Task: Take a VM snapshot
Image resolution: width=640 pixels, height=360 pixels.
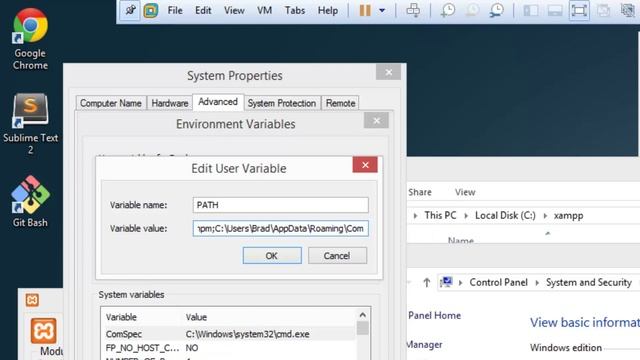Action: (x=448, y=11)
